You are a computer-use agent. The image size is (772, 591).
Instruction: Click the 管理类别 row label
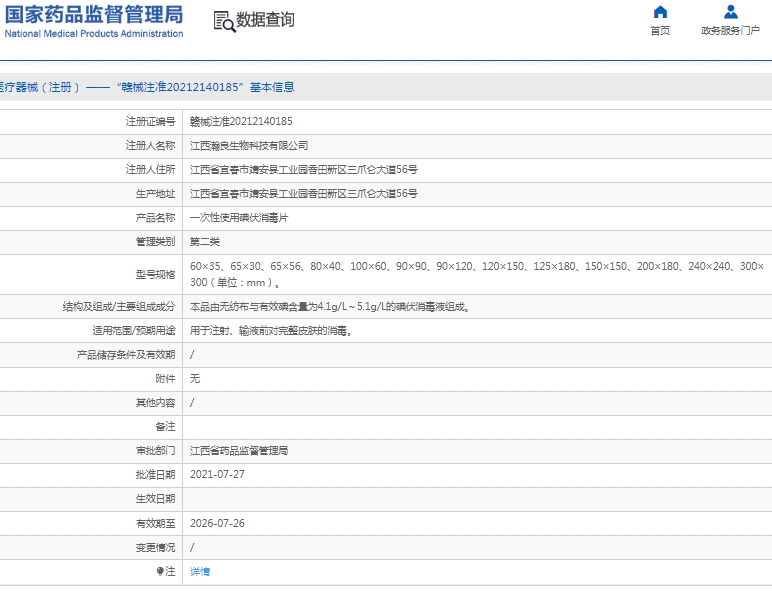(x=156, y=242)
